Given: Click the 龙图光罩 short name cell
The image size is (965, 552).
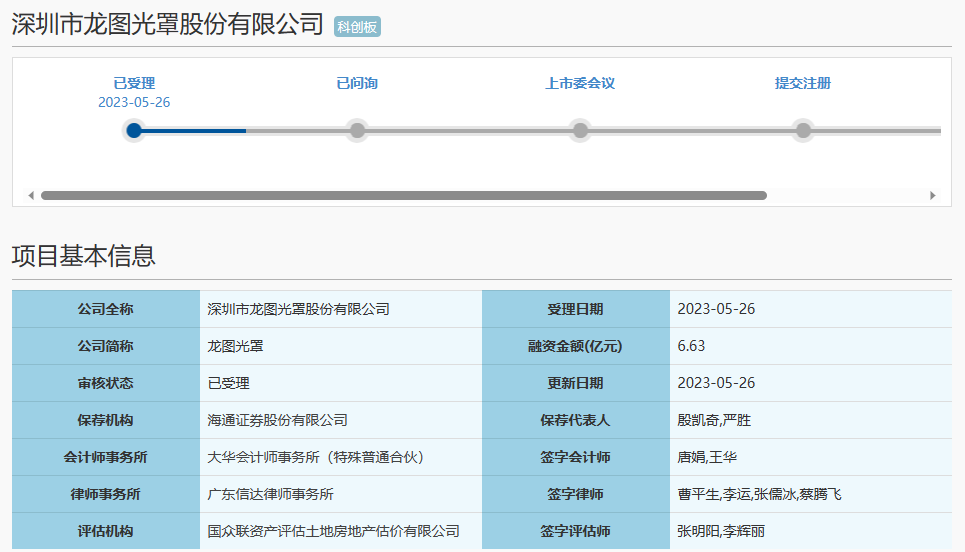Looking at the screenshot, I should click(x=341, y=346).
